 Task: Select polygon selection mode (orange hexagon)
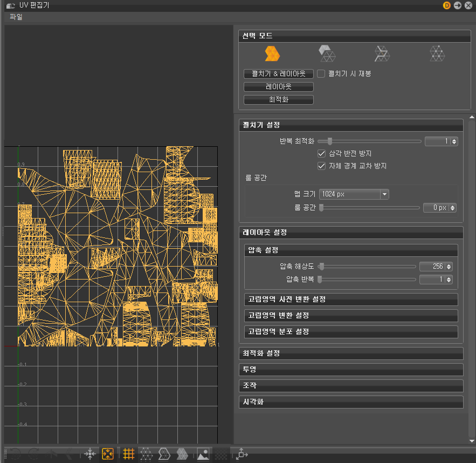pyautogui.click(x=272, y=54)
